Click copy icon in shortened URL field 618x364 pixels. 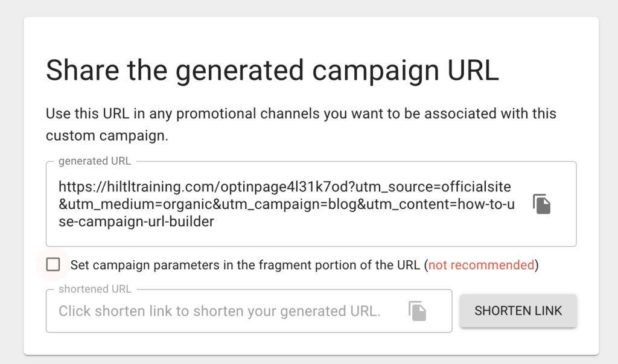[x=418, y=311]
